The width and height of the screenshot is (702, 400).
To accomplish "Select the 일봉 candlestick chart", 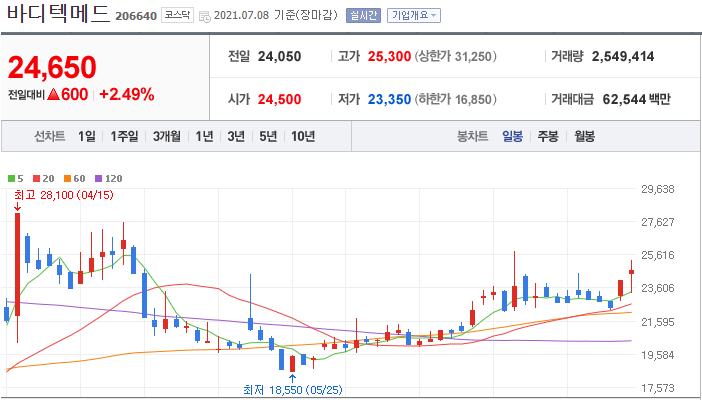I will pyautogui.click(x=512, y=136).
